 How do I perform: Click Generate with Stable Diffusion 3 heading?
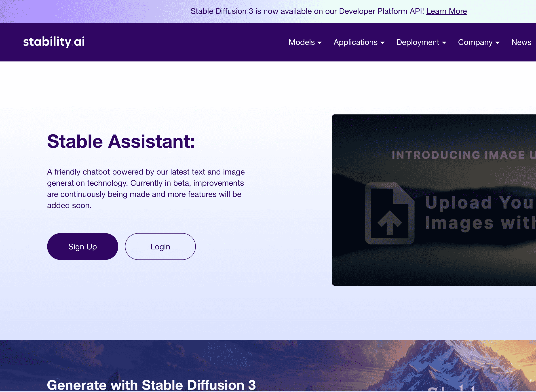[151, 385]
